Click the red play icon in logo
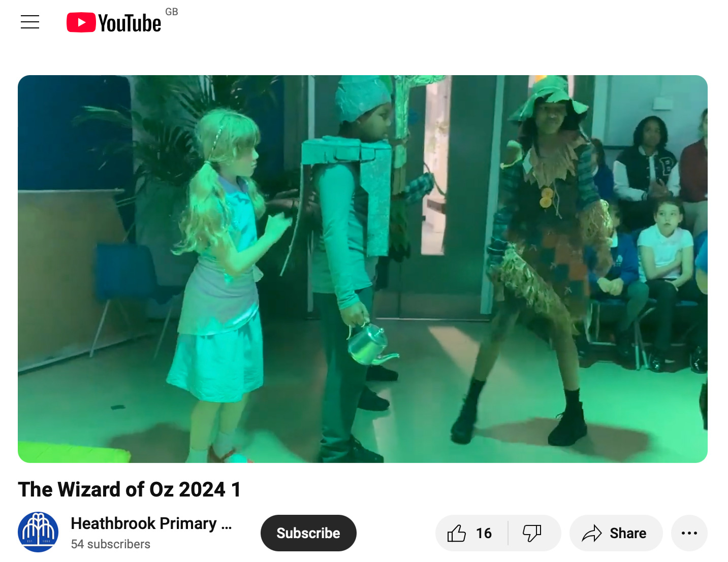 click(81, 23)
